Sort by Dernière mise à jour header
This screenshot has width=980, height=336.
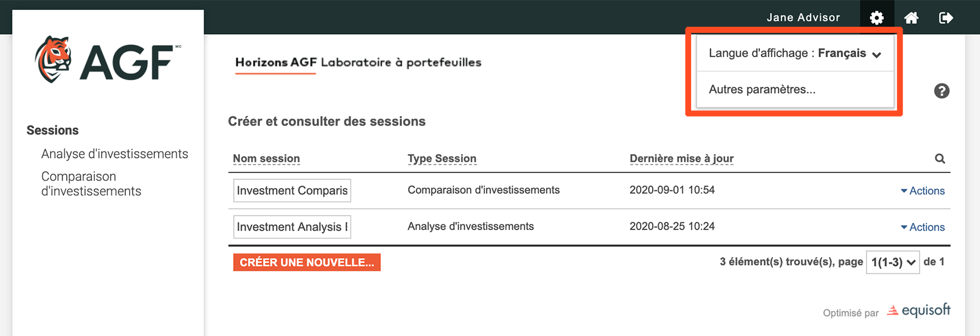[682, 159]
